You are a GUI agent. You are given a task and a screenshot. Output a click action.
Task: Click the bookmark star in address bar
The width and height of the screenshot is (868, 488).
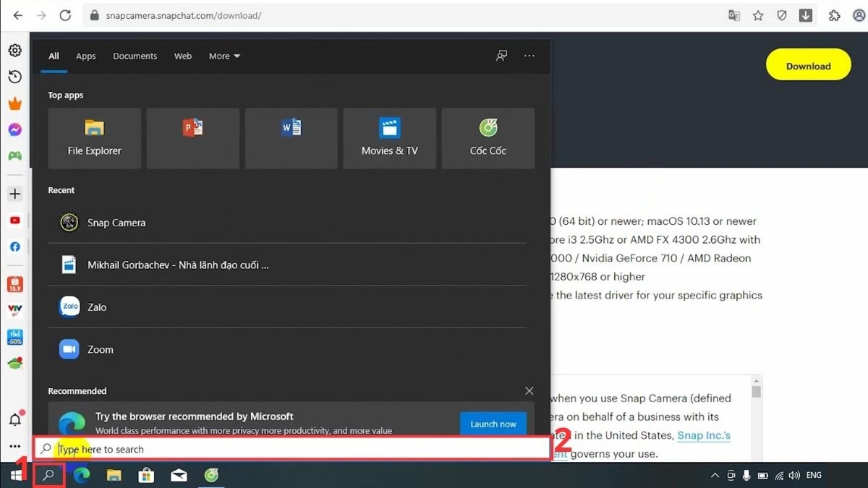point(758,15)
